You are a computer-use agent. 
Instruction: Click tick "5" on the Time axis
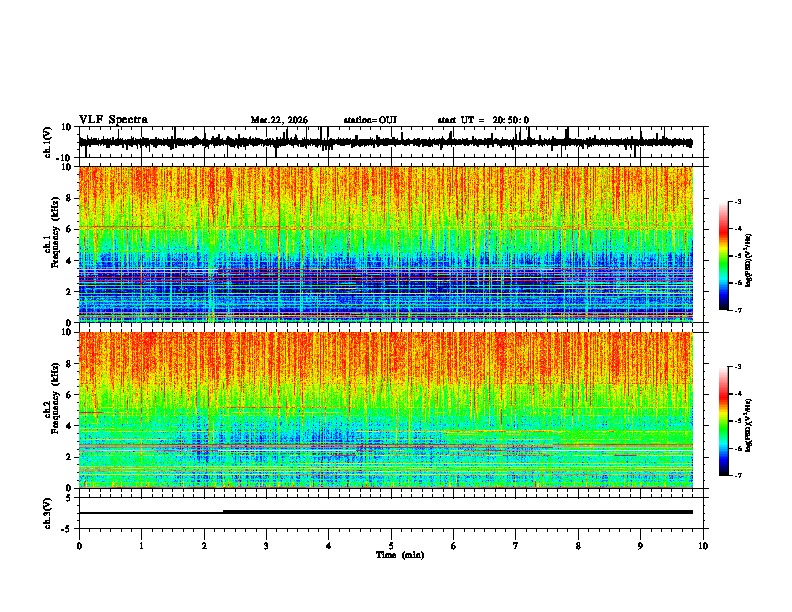coord(391,545)
